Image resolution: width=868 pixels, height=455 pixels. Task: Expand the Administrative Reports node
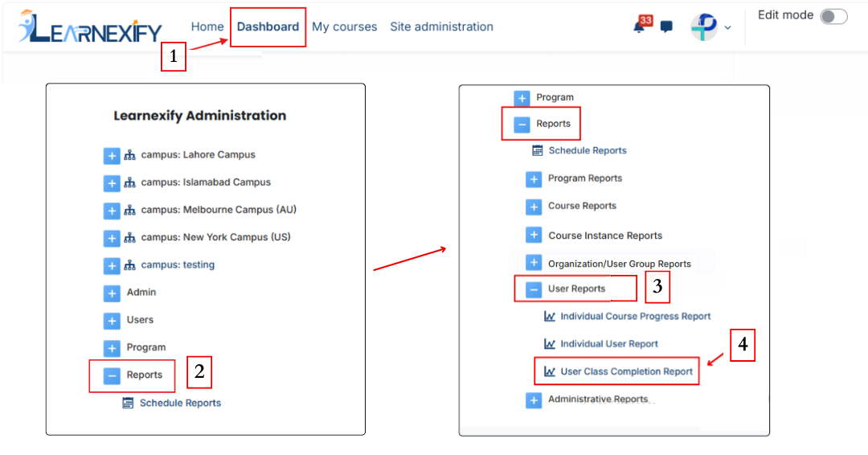pos(534,400)
